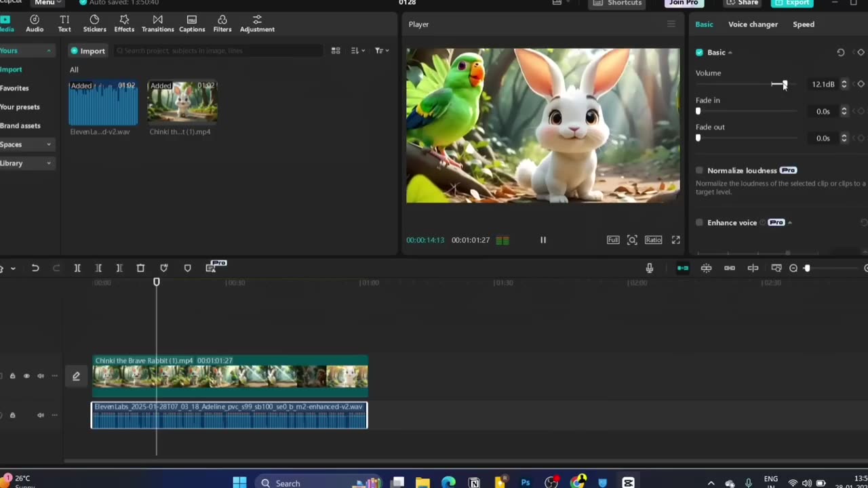The width and height of the screenshot is (868, 488).
Task: Switch to Speed tab
Action: tap(804, 24)
